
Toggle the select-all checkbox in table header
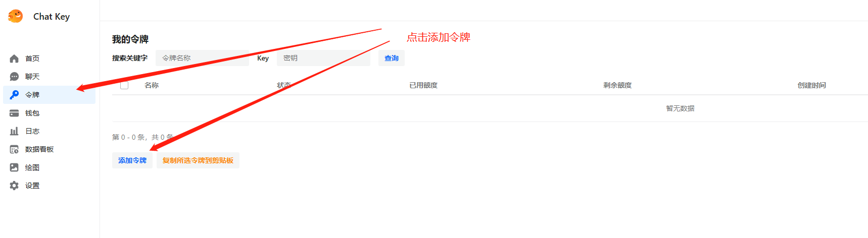pyautogui.click(x=124, y=85)
